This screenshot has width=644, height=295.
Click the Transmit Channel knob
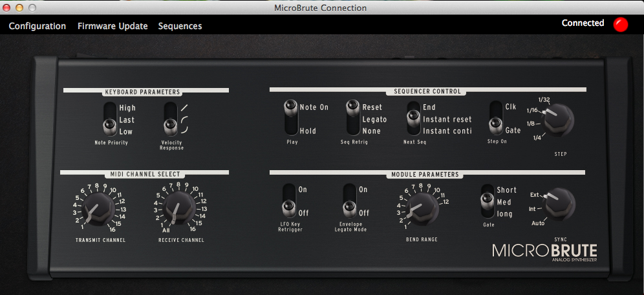coord(98,209)
